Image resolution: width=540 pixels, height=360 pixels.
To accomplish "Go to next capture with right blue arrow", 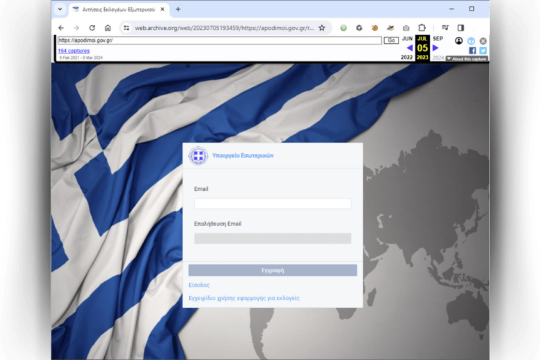I will click(x=435, y=48).
